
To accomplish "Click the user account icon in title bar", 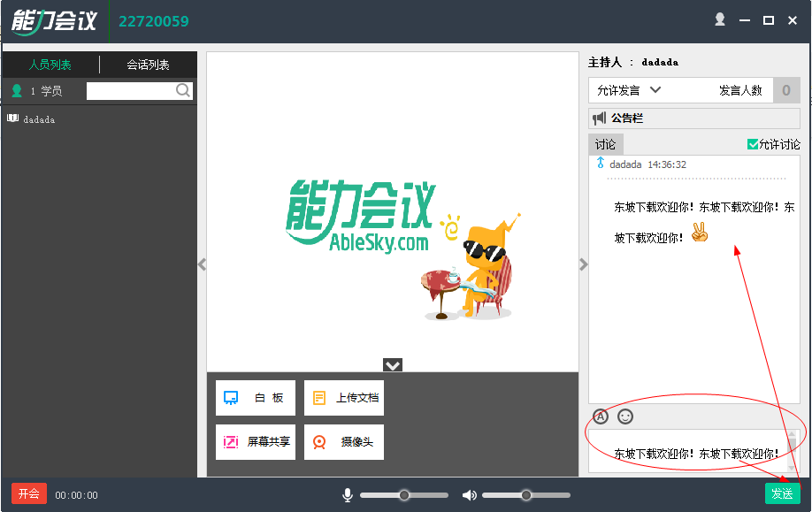I will tap(719, 19).
